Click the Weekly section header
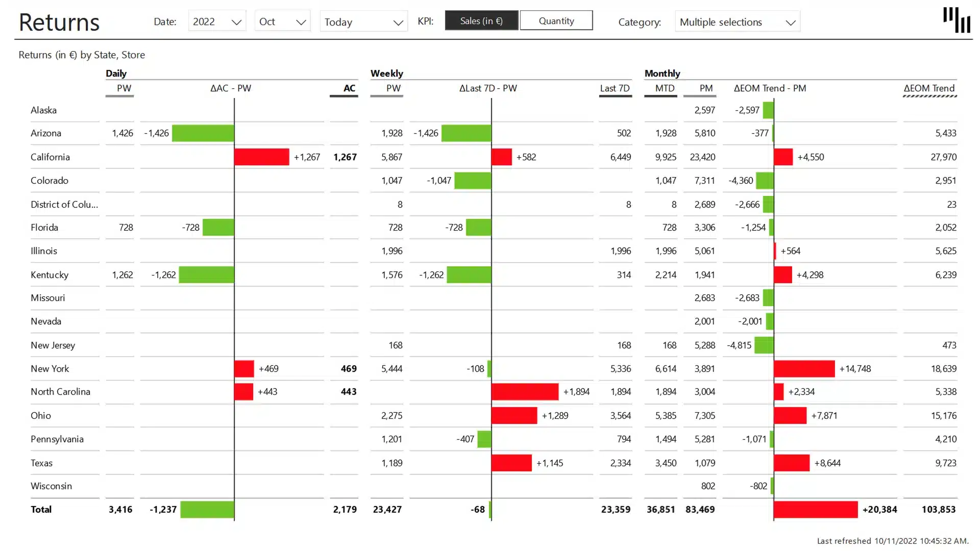This screenshot has width=980, height=551. [386, 73]
